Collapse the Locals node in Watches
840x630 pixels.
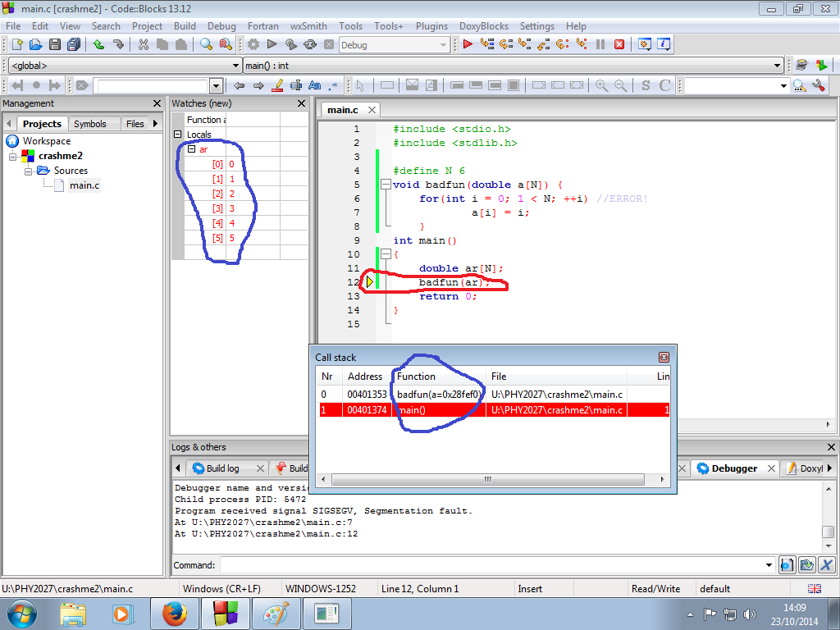(178, 134)
